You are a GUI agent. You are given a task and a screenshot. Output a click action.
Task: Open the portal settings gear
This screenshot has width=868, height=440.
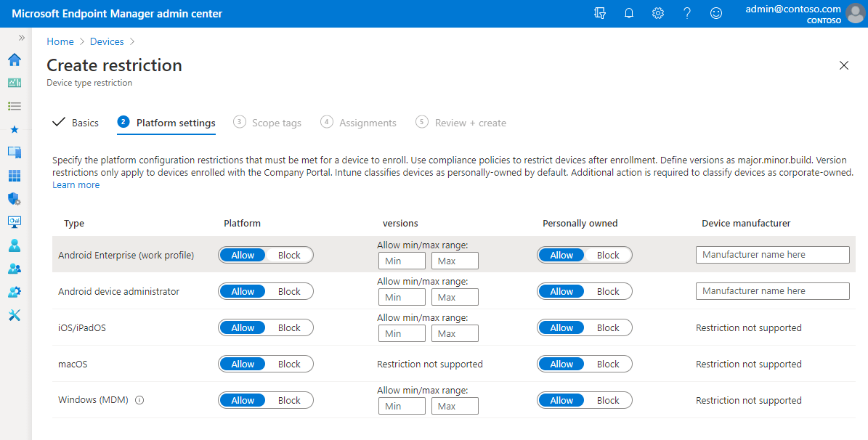click(x=658, y=12)
